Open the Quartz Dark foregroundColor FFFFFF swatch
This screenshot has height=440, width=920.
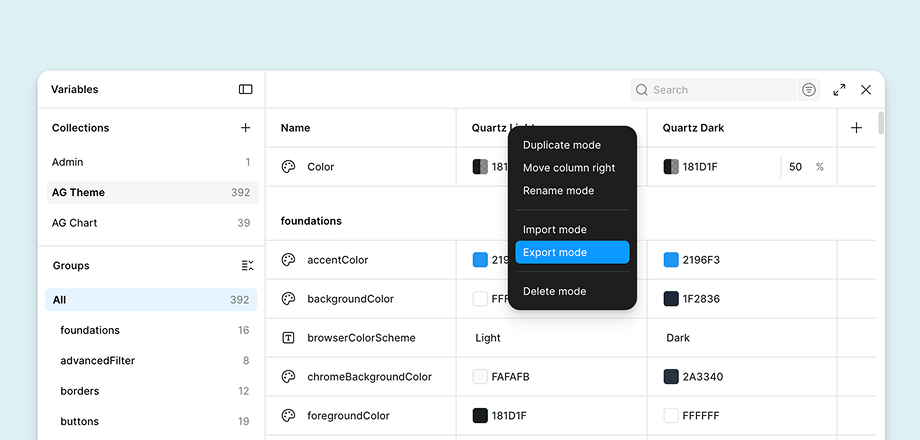tap(671, 416)
